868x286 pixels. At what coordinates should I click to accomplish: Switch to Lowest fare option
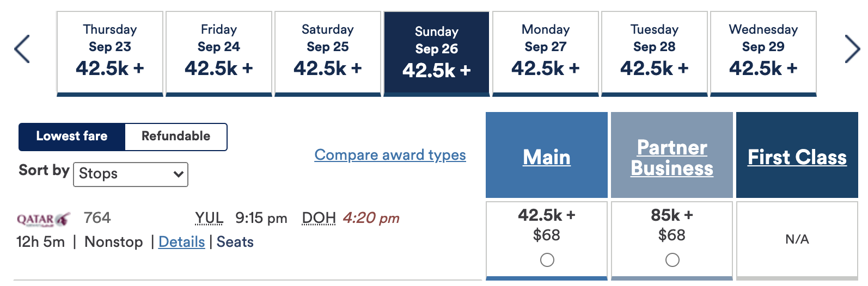[72, 136]
